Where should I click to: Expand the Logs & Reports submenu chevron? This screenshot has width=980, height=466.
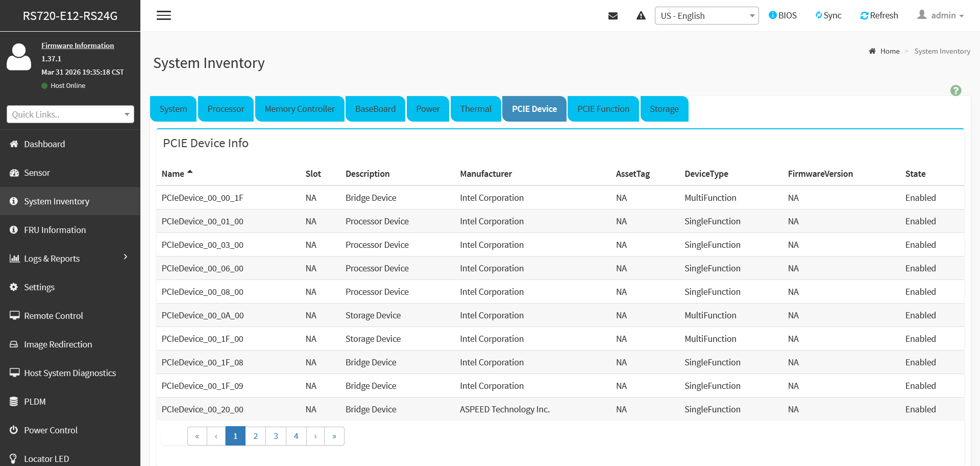(126, 257)
